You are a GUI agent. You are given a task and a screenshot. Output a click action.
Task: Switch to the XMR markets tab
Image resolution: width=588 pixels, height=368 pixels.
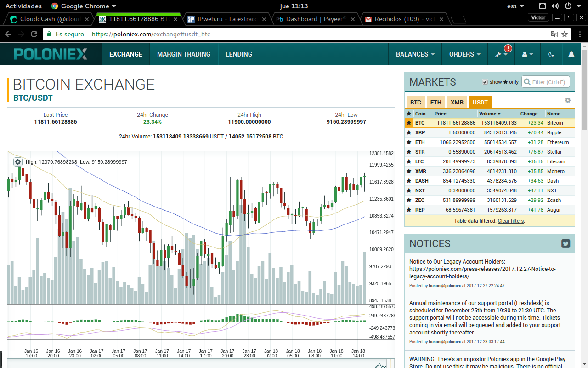pos(457,102)
